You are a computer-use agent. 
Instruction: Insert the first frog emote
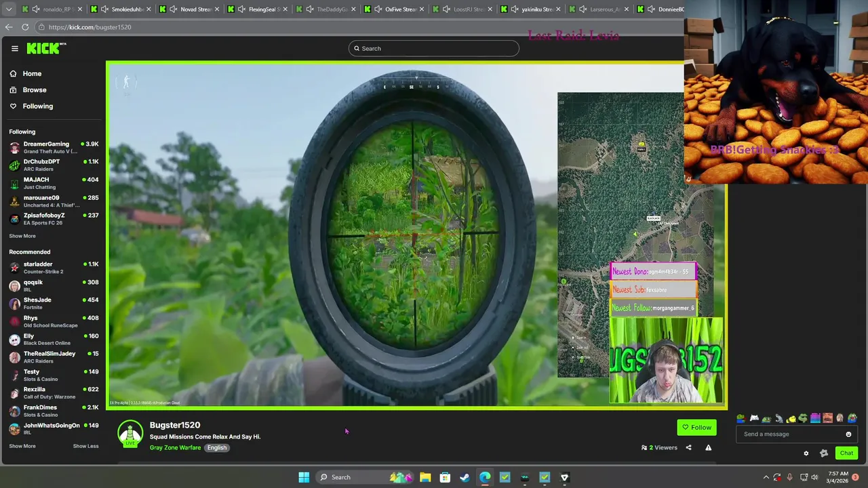[x=741, y=418]
